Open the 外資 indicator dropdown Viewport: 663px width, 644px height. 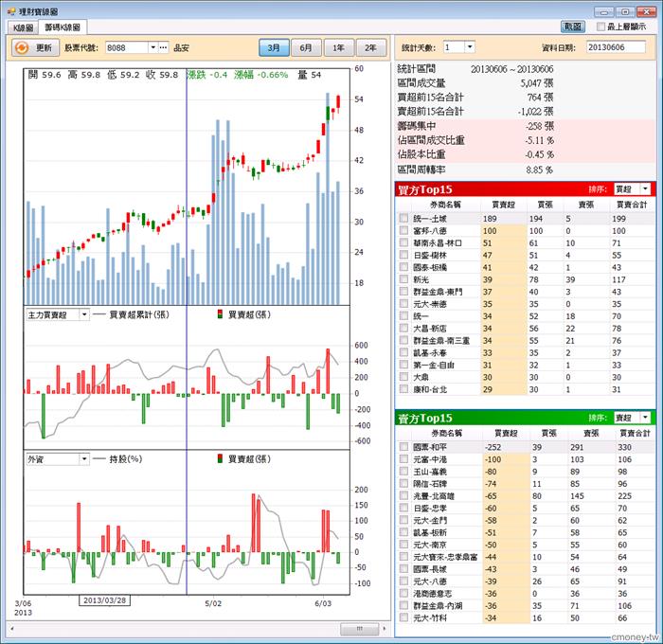pos(84,458)
